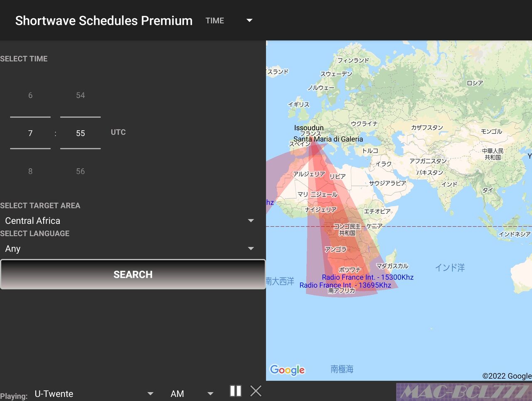Click the UTC label beside time picker

coord(118,132)
